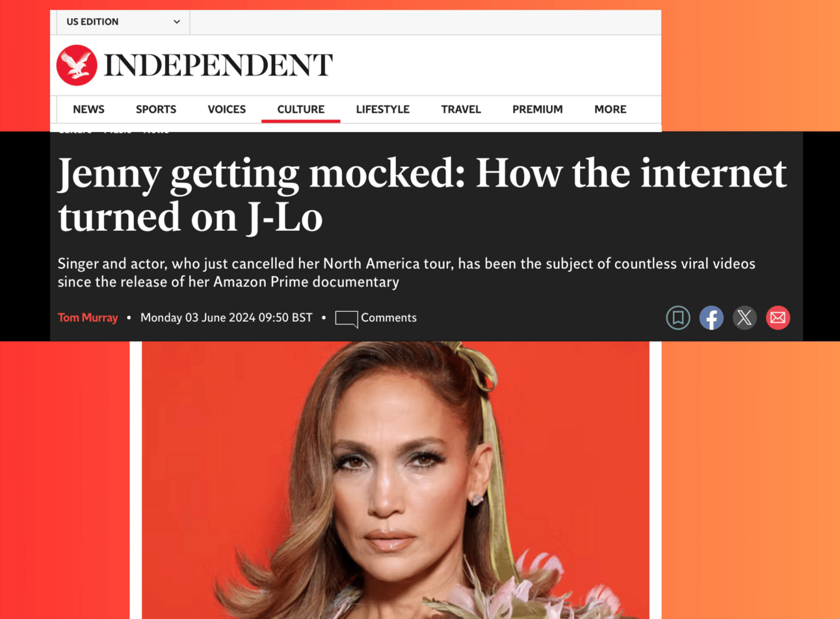This screenshot has width=840, height=619.
Task: Navigate to the Travel section
Action: (x=461, y=109)
